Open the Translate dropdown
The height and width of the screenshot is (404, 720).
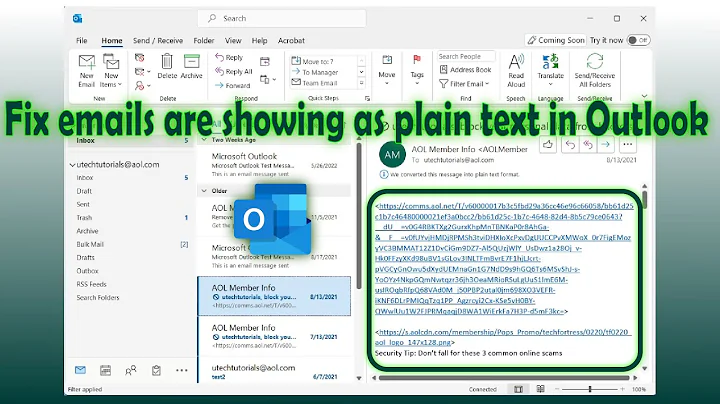pos(550,70)
